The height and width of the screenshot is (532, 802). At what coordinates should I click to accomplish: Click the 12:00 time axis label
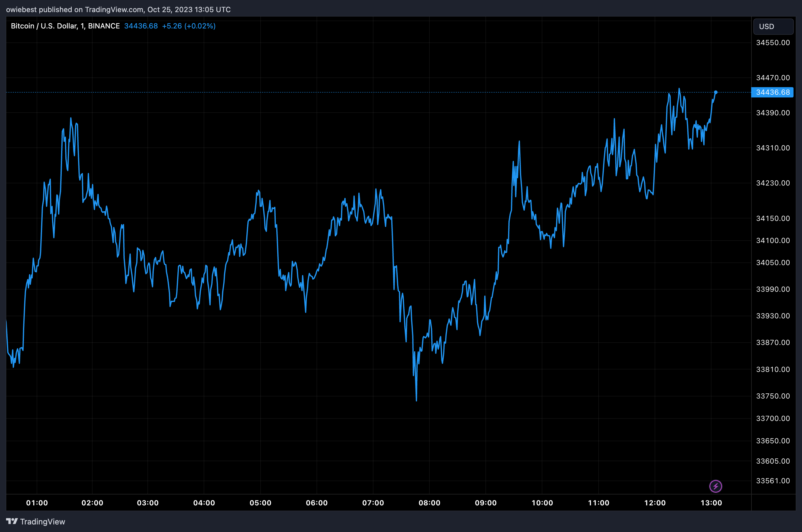[655, 503]
